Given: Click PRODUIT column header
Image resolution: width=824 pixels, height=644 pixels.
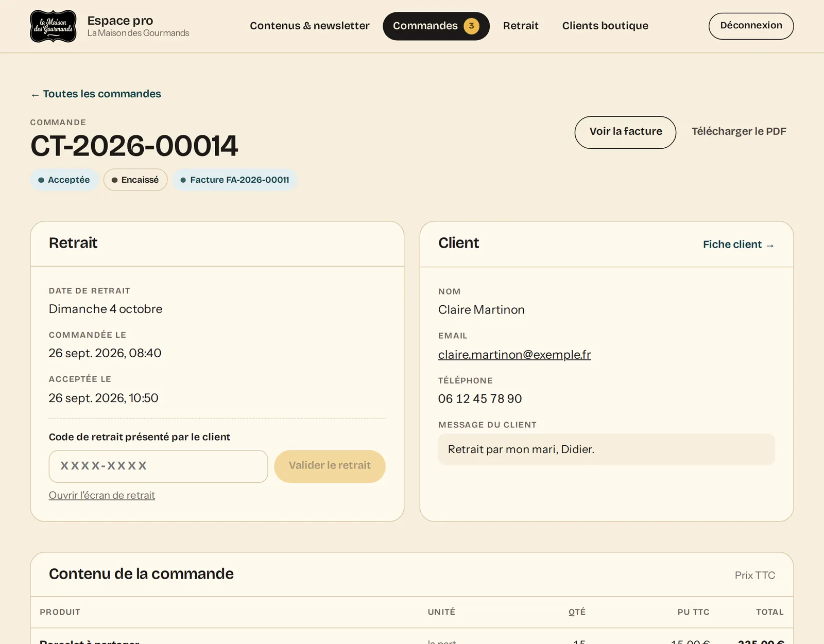Looking at the screenshot, I should pyautogui.click(x=60, y=612).
